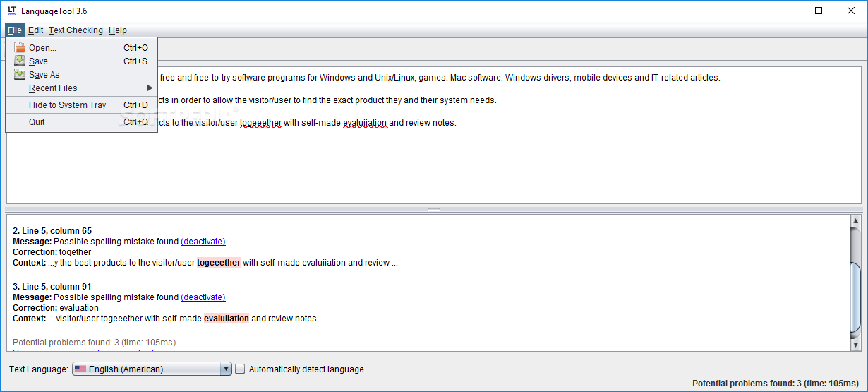The image size is (868, 392).
Task: Close the File menu via its header
Action: [15, 30]
